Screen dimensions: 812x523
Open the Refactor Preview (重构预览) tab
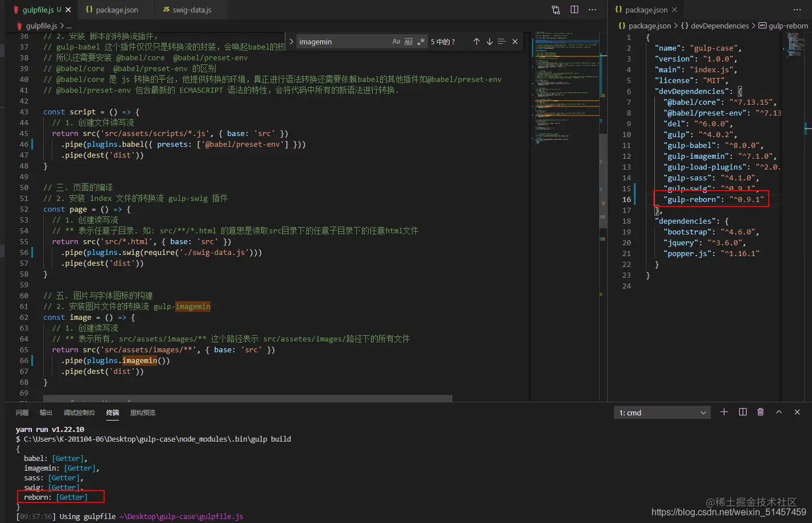click(143, 413)
